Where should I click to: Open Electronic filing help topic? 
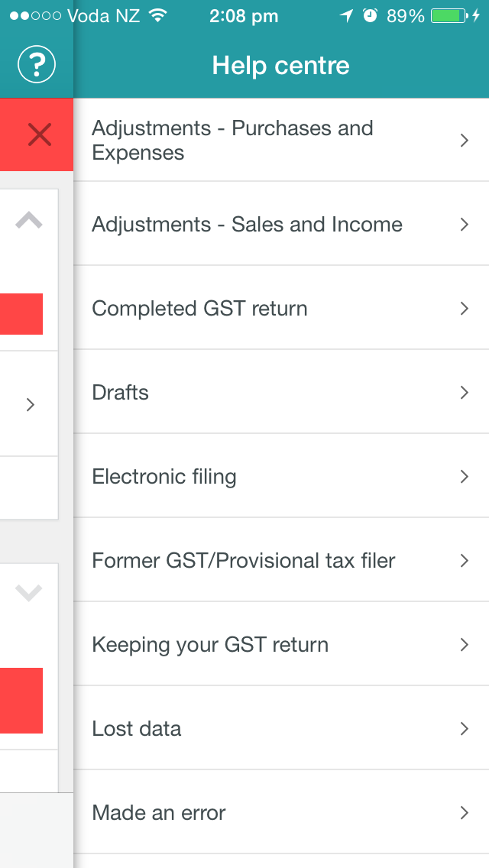click(x=281, y=476)
